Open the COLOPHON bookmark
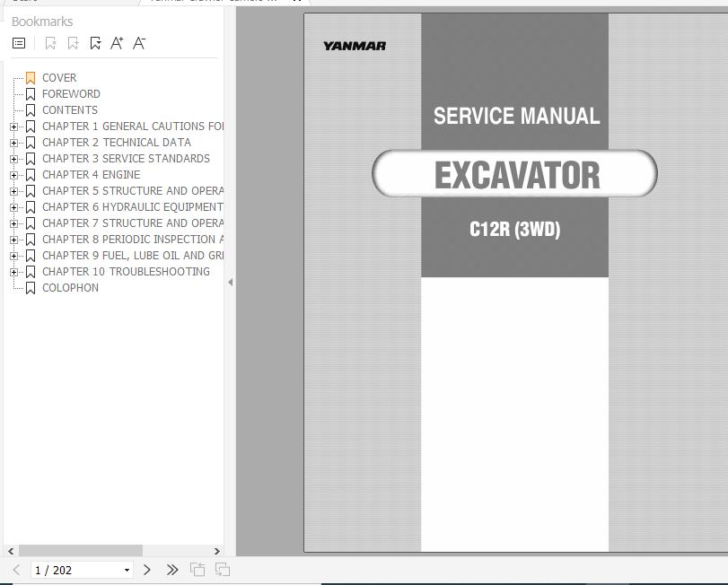 point(70,288)
